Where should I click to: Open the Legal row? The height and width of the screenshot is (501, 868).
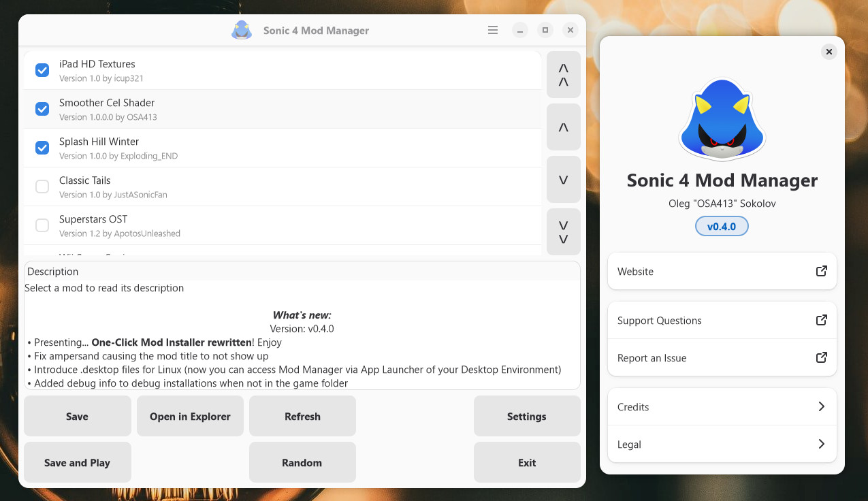point(722,444)
